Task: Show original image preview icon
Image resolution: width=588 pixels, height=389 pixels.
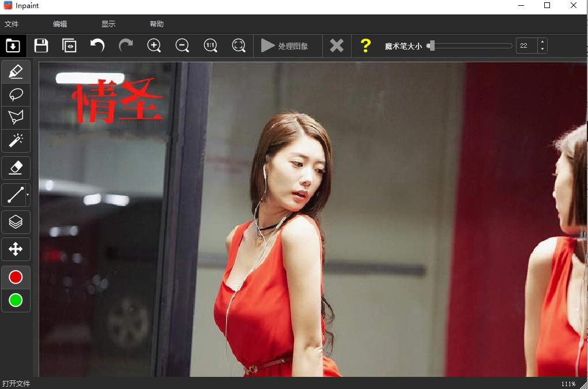Action: point(69,46)
